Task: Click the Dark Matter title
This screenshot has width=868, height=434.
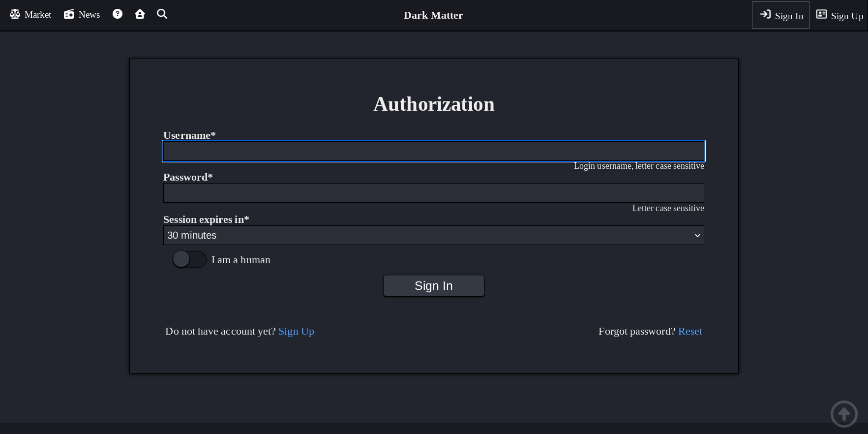Action: coord(433,15)
